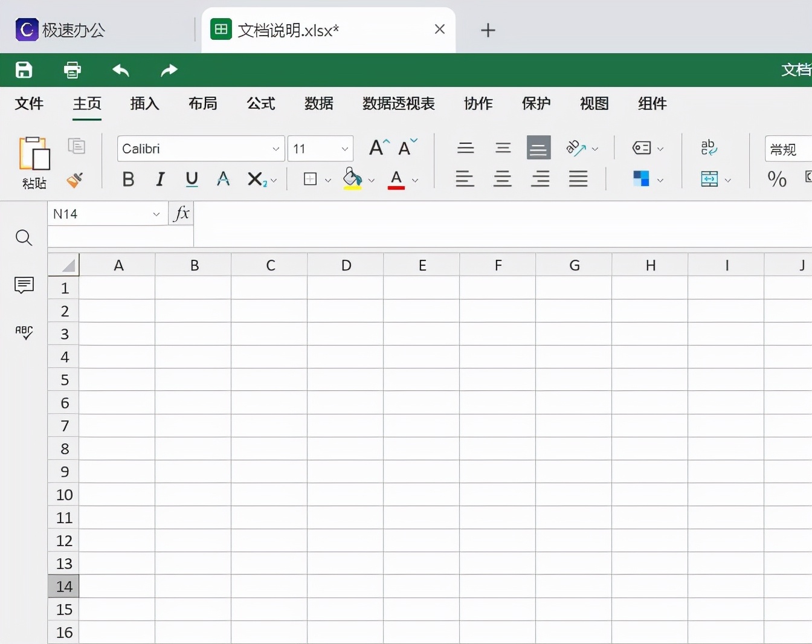Create a new spreadsheet tab
Image resolution: width=812 pixels, height=644 pixels.
488,30
